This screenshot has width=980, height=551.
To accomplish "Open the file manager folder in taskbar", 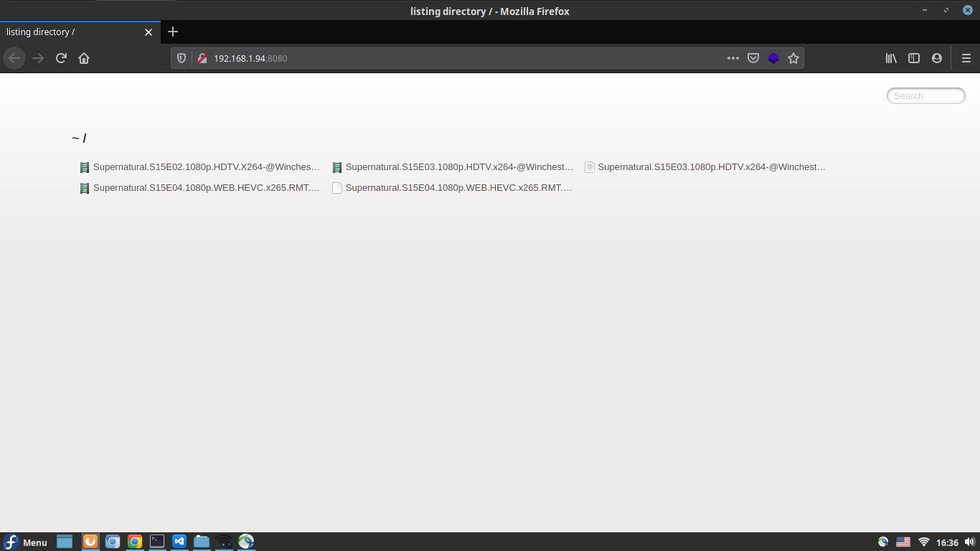I will coord(202,542).
